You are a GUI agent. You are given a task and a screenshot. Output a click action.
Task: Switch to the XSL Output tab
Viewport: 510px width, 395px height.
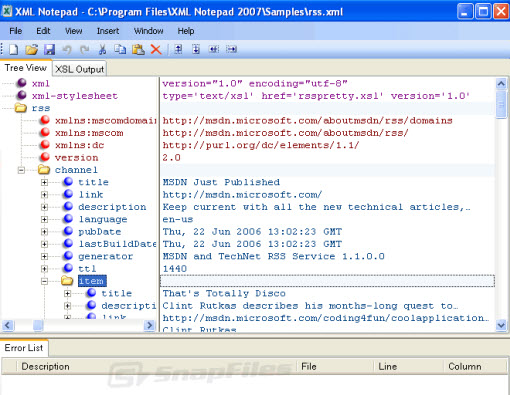tap(79, 69)
